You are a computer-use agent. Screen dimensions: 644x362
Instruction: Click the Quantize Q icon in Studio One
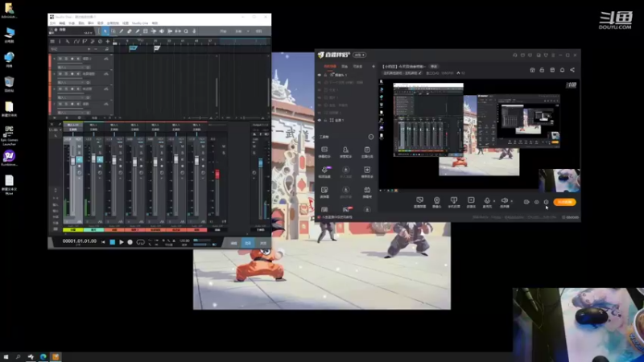[186, 31]
